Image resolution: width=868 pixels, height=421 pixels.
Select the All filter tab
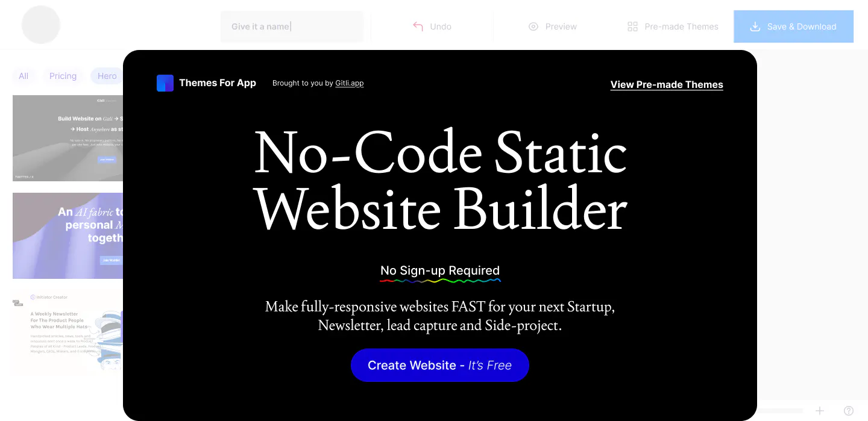click(x=24, y=76)
